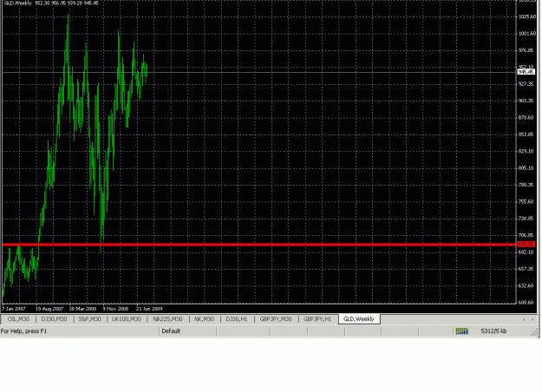The height and width of the screenshot is (392, 542).
Task: Click the 878.60 price scale value
Action: click(x=526, y=118)
